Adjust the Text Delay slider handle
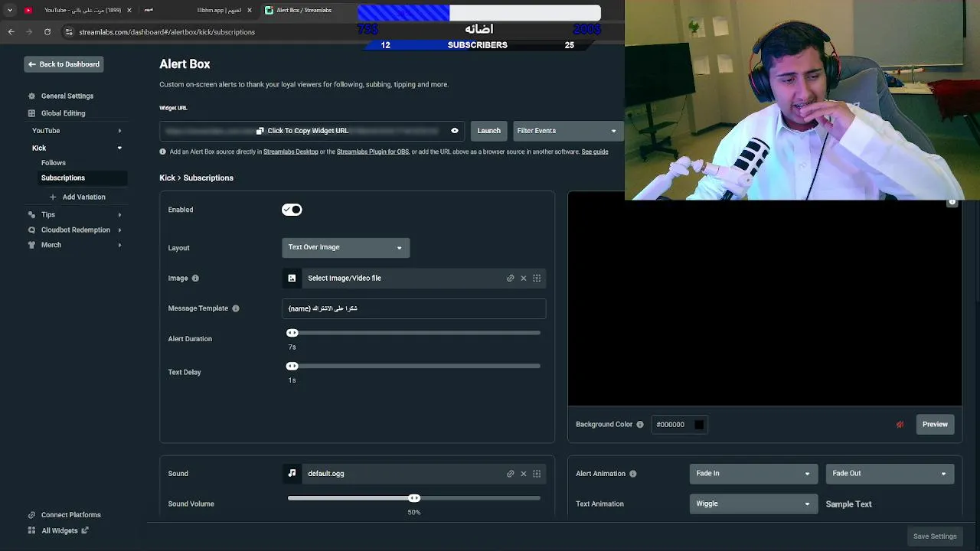This screenshot has width=980, height=551. (292, 367)
